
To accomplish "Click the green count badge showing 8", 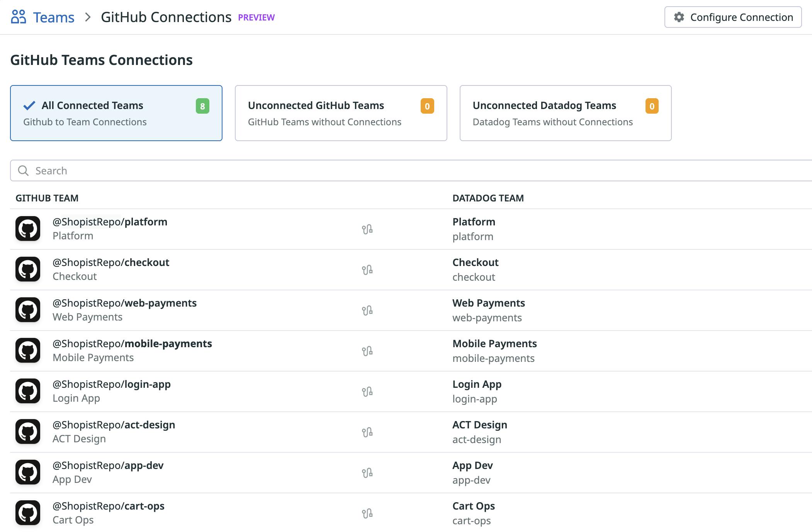I will (202, 106).
